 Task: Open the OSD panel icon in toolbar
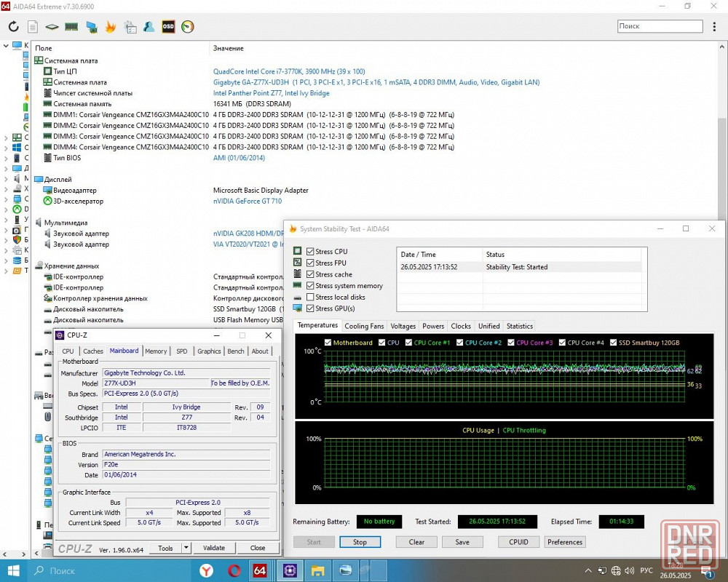[x=168, y=27]
